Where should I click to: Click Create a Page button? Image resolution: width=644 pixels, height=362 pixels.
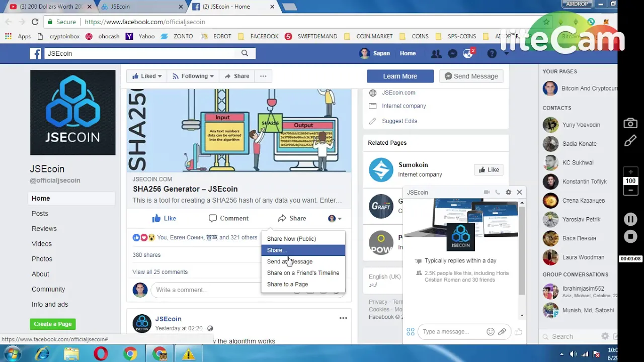pos(53,324)
